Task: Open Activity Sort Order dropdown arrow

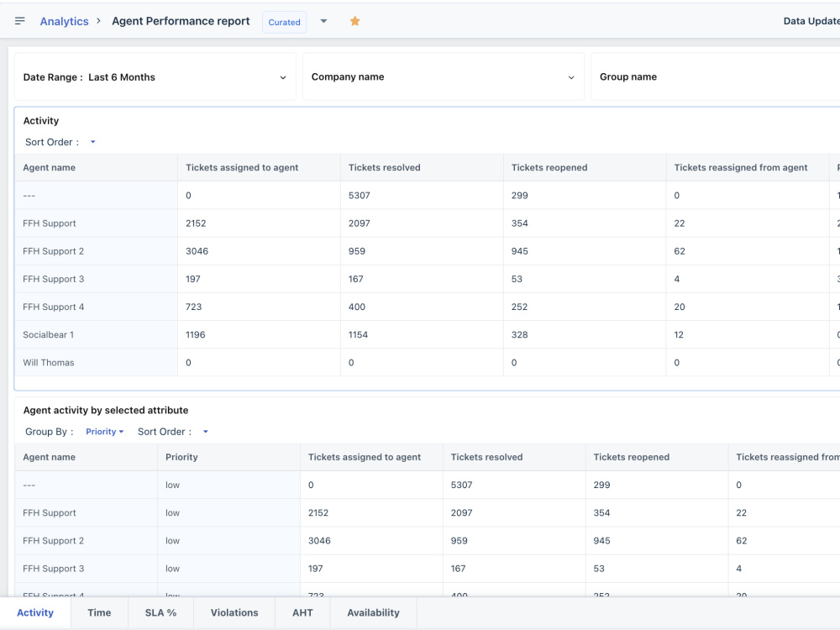Action: pos(92,142)
